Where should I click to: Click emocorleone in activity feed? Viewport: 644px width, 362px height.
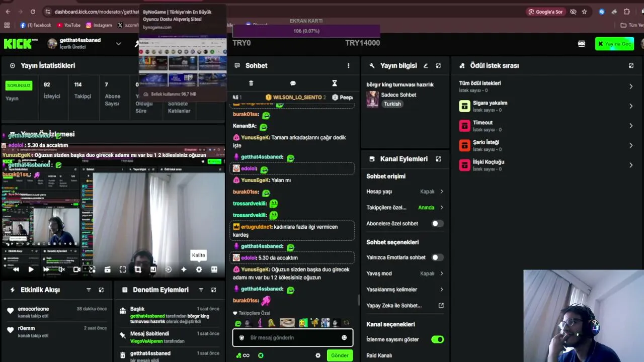34,309
